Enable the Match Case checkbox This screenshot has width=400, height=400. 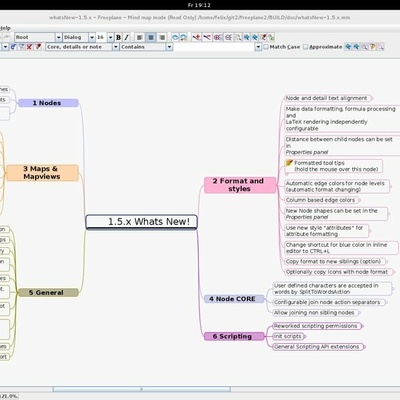(x=266, y=47)
